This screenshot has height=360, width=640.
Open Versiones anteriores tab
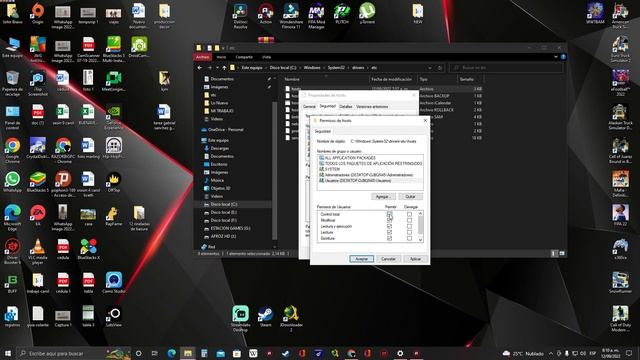click(x=372, y=107)
